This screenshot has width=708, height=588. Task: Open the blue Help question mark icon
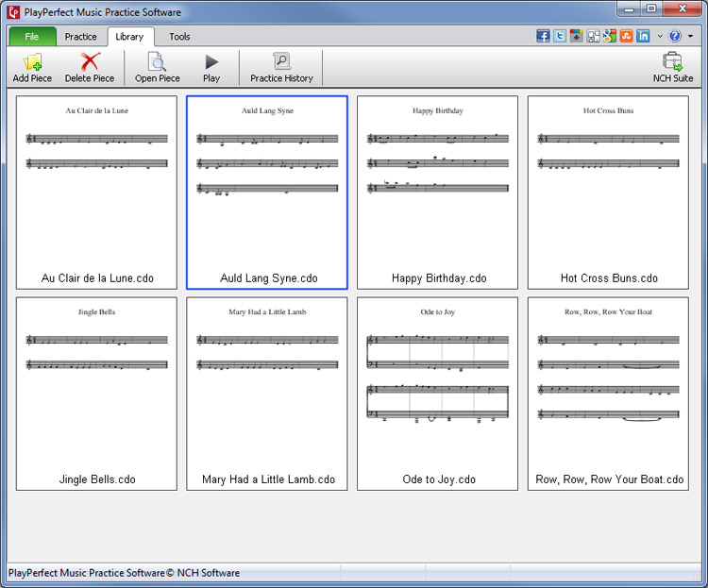[675, 36]
